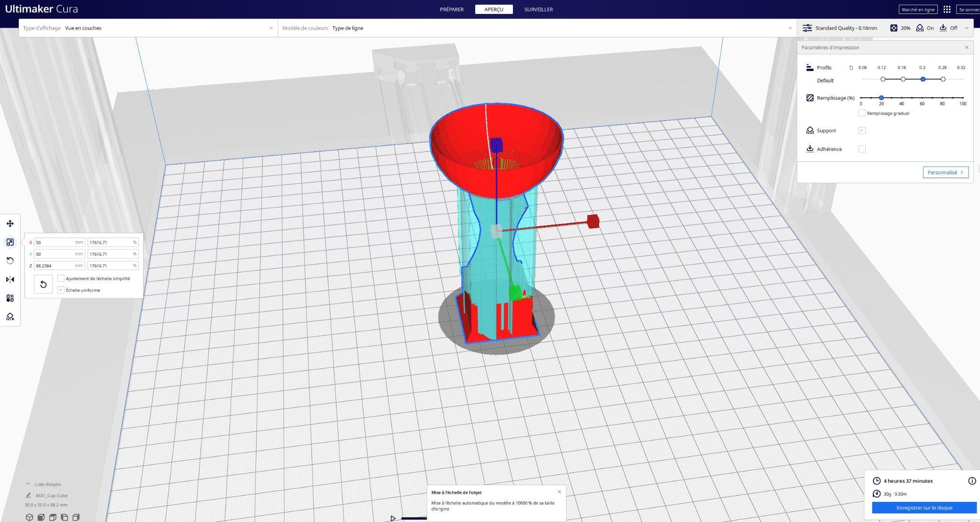
Task: Click the Personnalisé button
Action: [x=946, y=172]
